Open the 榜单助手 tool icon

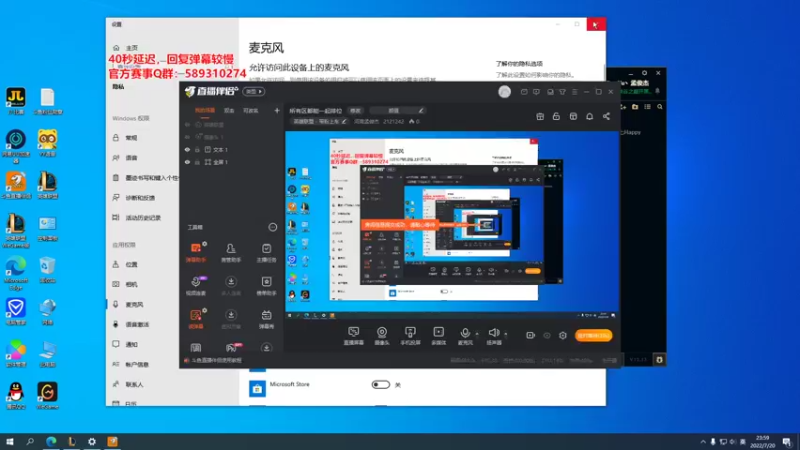(266, 286)
